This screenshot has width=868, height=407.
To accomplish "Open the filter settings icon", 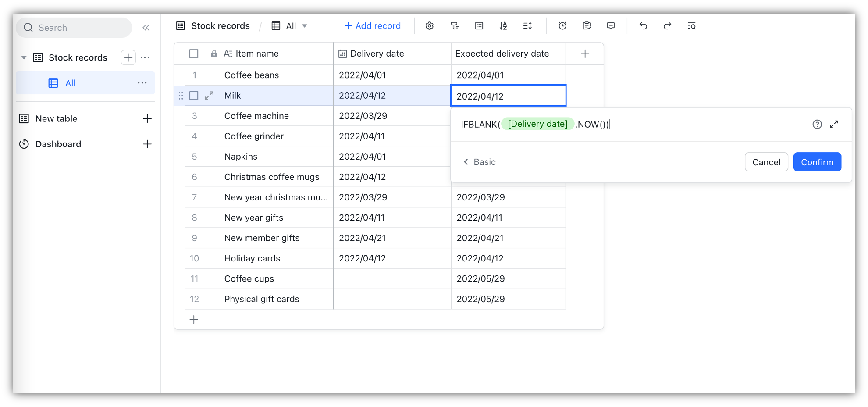I will tap(455, 26).
